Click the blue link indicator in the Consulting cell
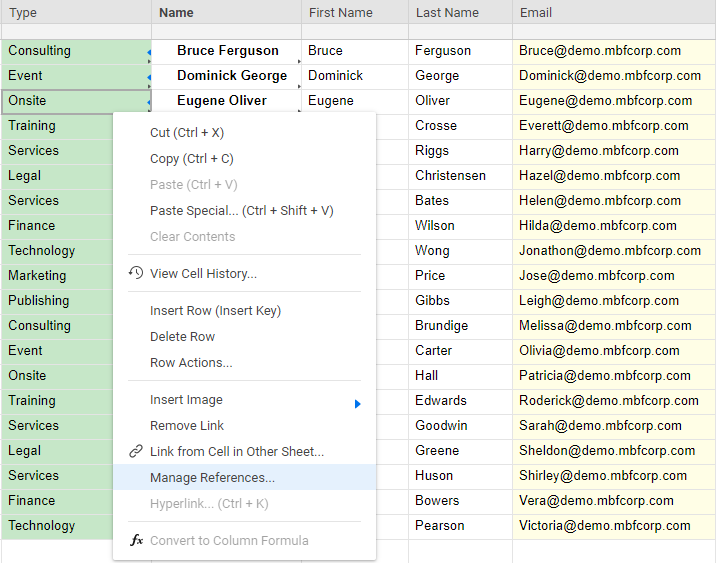 (x=148, y=51)
